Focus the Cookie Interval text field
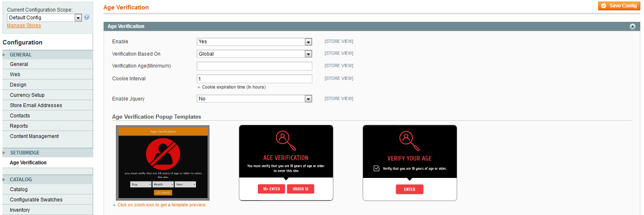This screenshot has height=215, width=644. coord(254,79)
